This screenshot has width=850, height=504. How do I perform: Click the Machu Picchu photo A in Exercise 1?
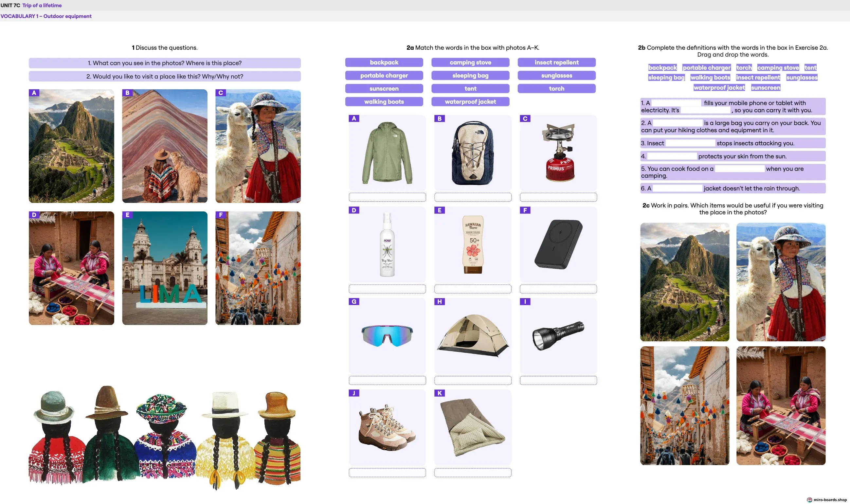coord(71,146)
